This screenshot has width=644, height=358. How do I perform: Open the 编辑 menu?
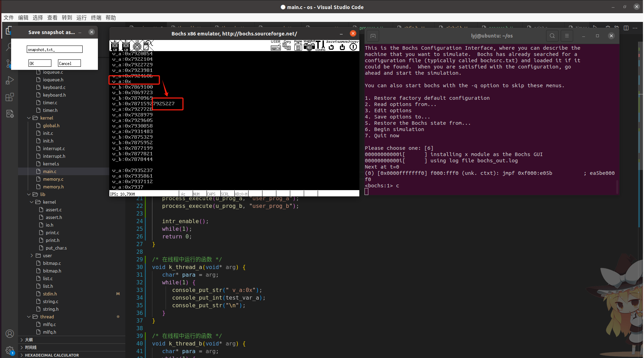(23, 18)
